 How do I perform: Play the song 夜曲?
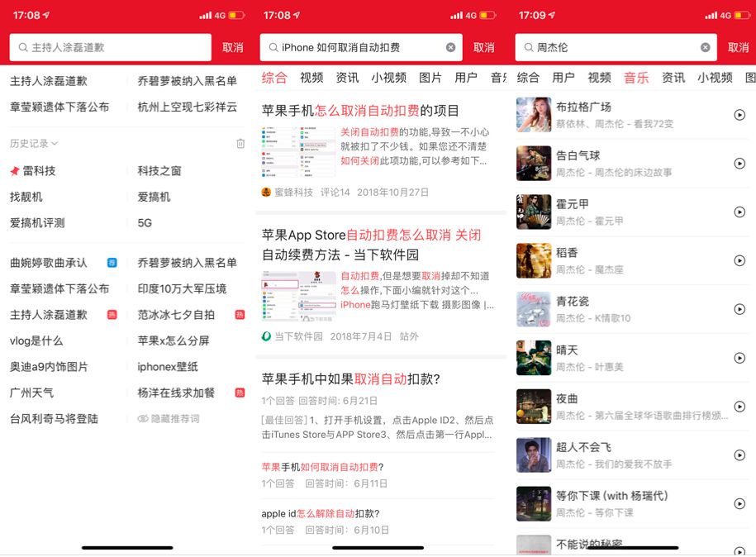(x=739, y=407)
